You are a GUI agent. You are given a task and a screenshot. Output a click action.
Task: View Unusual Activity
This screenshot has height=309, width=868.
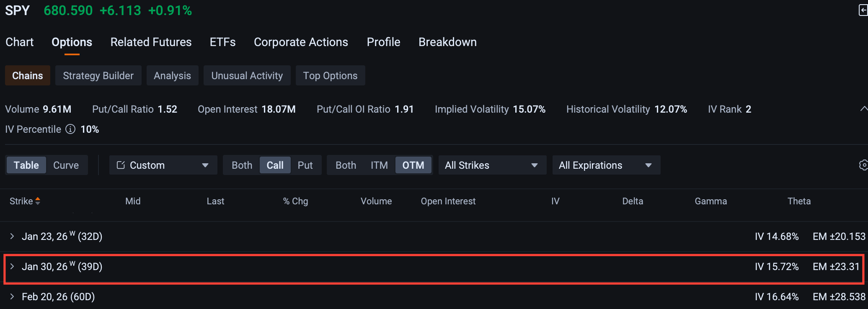click(247, 75)
